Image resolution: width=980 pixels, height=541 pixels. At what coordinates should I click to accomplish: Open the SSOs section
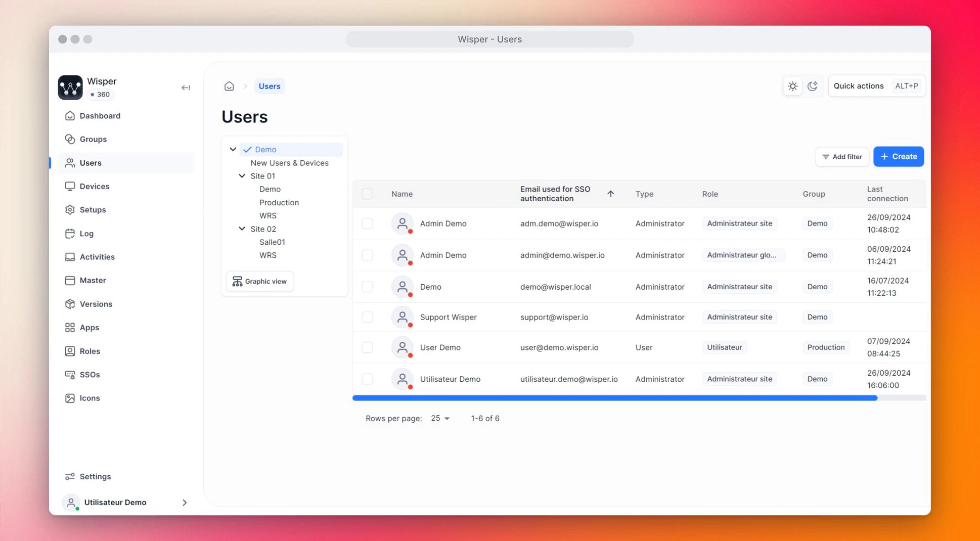pos(90,374)
